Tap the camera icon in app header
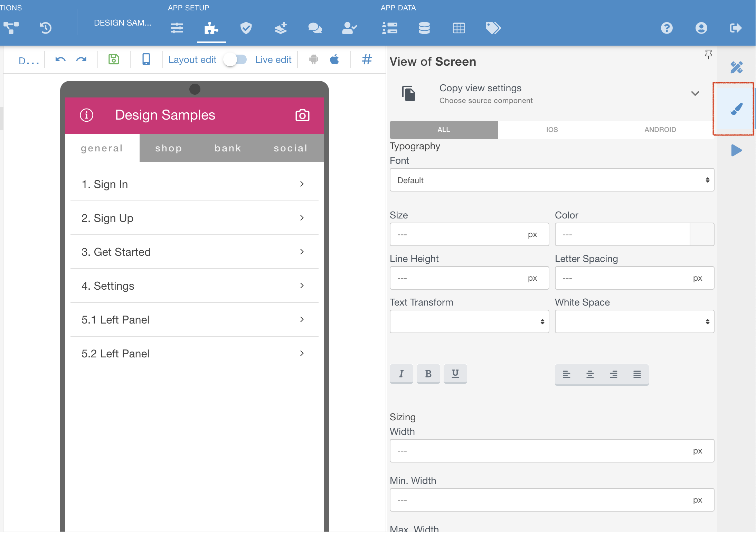The height and width of the screenshot is (533, 756). pos(302,115)
